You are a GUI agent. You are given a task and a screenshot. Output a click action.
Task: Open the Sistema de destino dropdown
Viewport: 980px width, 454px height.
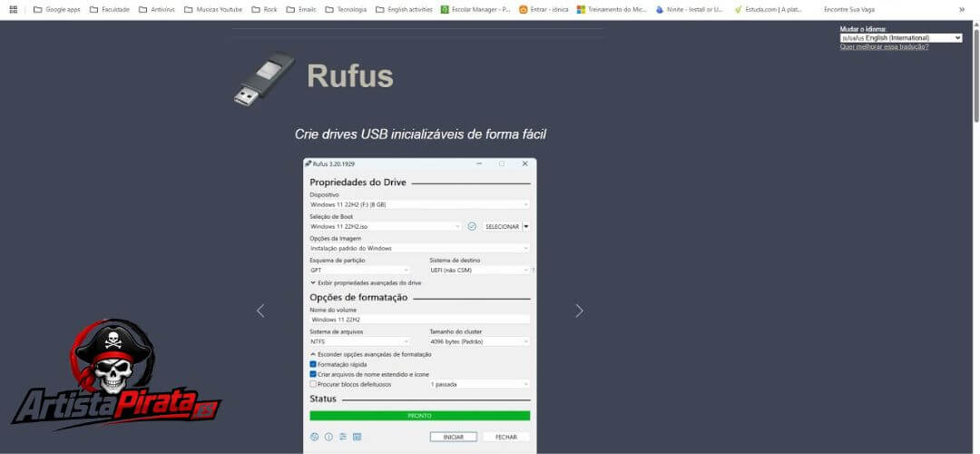click(x=479, y=271)
